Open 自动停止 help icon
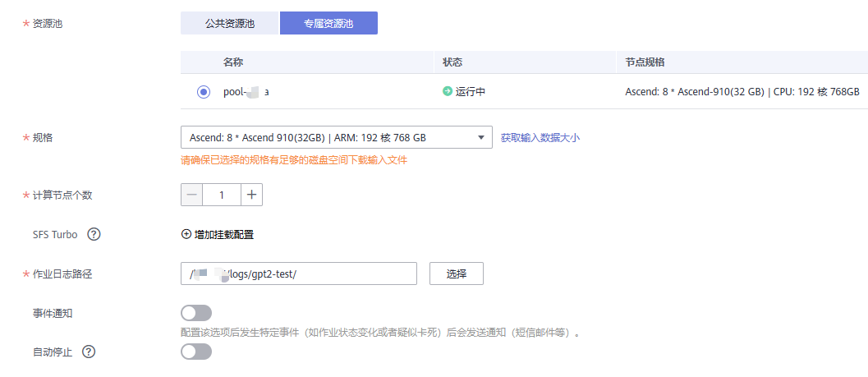 point(89,352)
